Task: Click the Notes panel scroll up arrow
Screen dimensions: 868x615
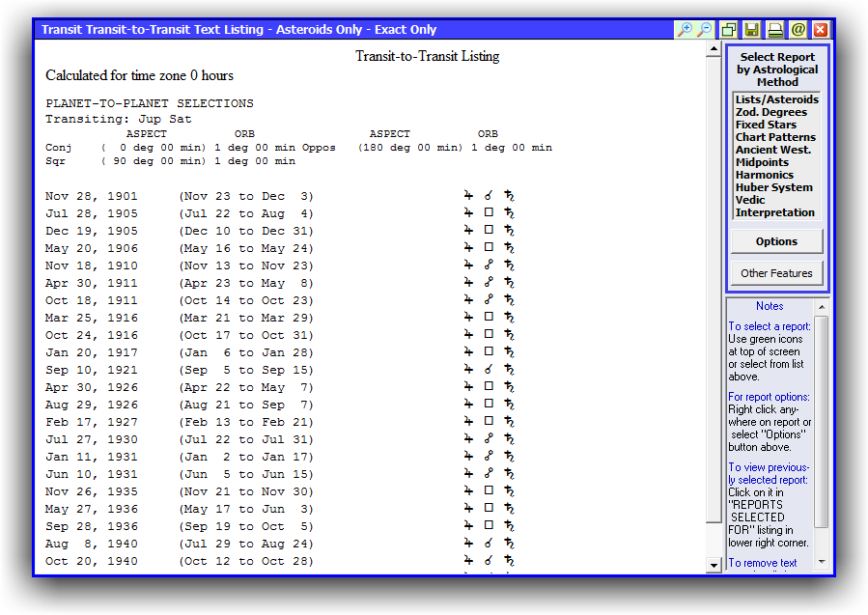Action: pyautogui.click(x=822, y=307)
